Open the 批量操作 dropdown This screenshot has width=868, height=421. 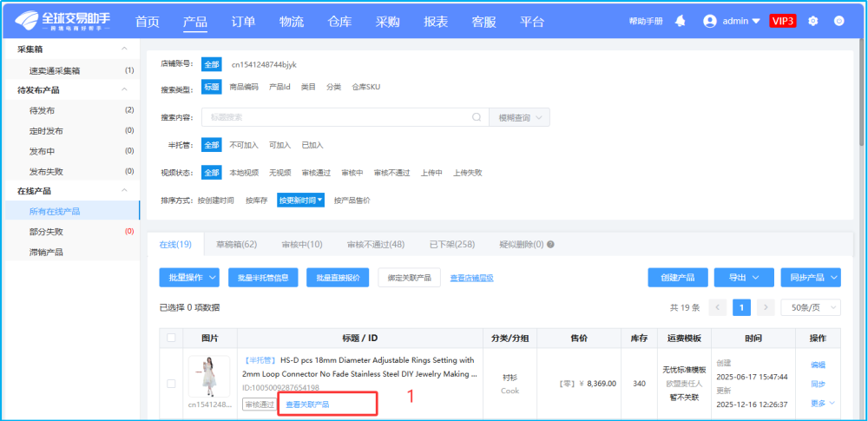(x=189, y=278)
